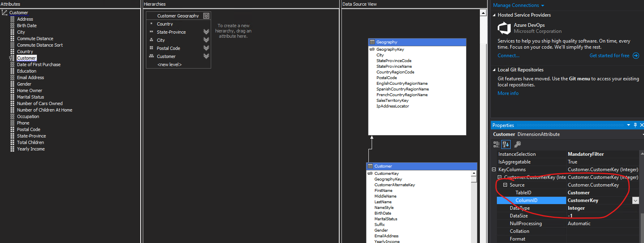This screenshot has width=644, height=243.
Task: Select the Total Children attribute
Action: [x=30, y=142]
